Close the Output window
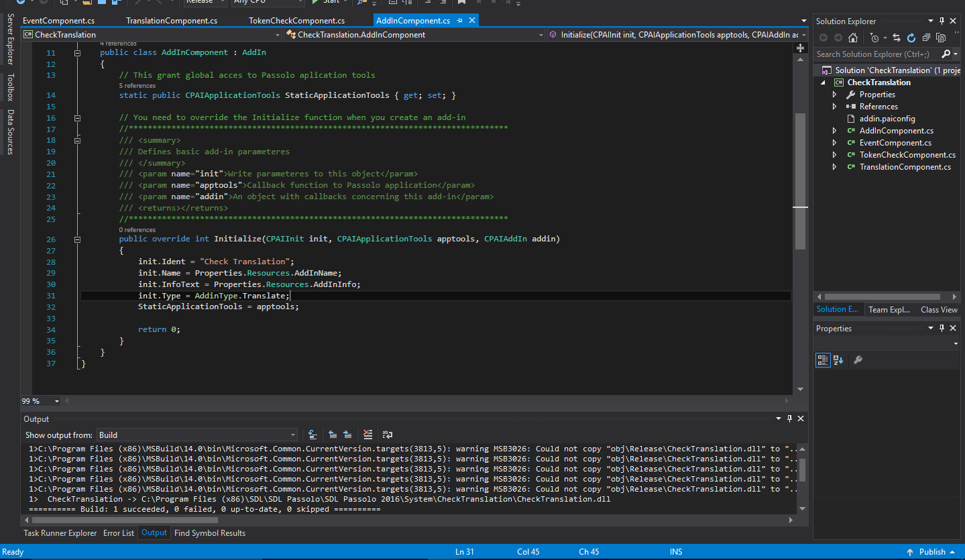Image resolution: width=965 pixels, height=560 pixels. 801,418
